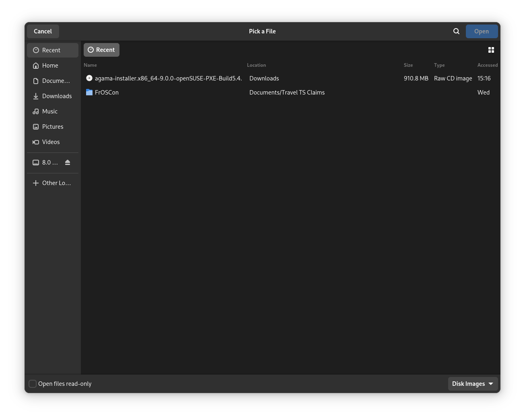Click the search magnifier icon
The height and width of the screenshot is (420, 525).
(456, 31)
